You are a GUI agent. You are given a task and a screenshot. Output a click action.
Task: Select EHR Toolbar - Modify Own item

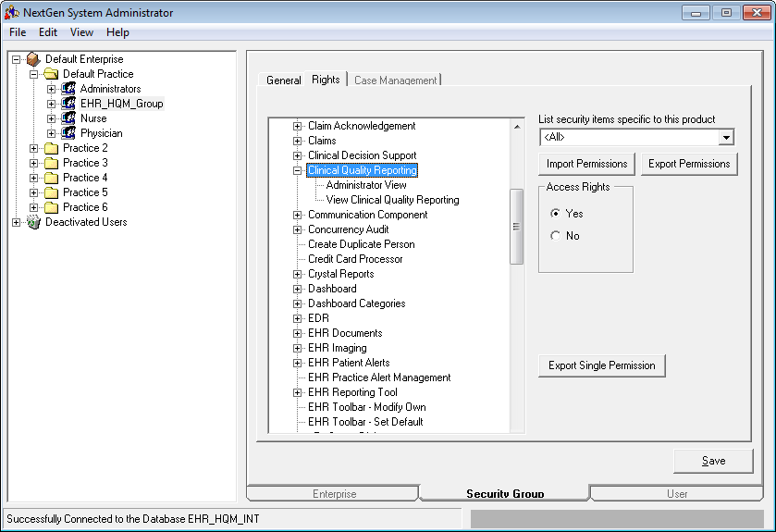click(366, 407)
